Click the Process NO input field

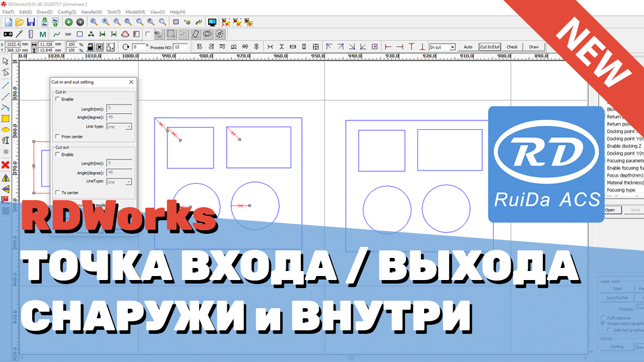pos(181,47)
